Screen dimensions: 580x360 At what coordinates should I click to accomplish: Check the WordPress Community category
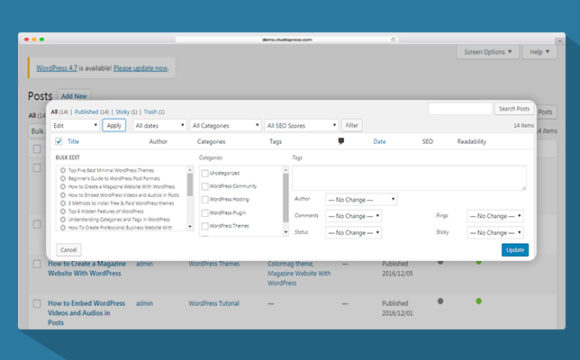205,186
